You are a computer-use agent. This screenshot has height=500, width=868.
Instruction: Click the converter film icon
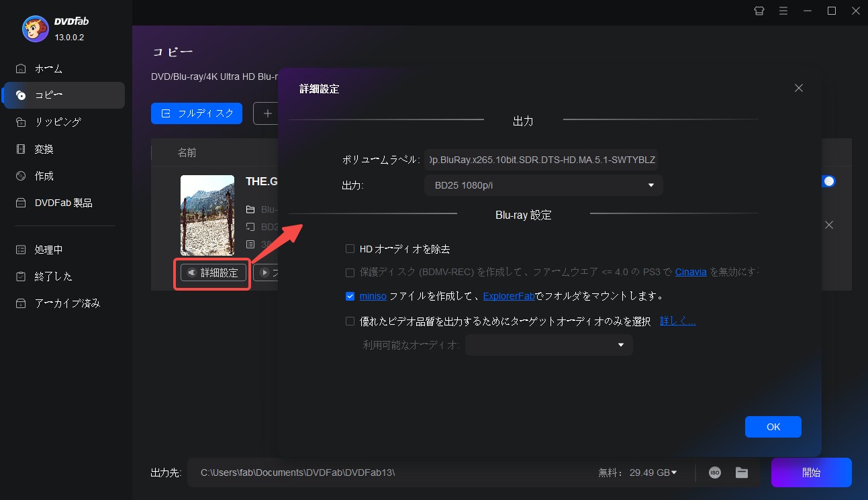click(21, 149)
